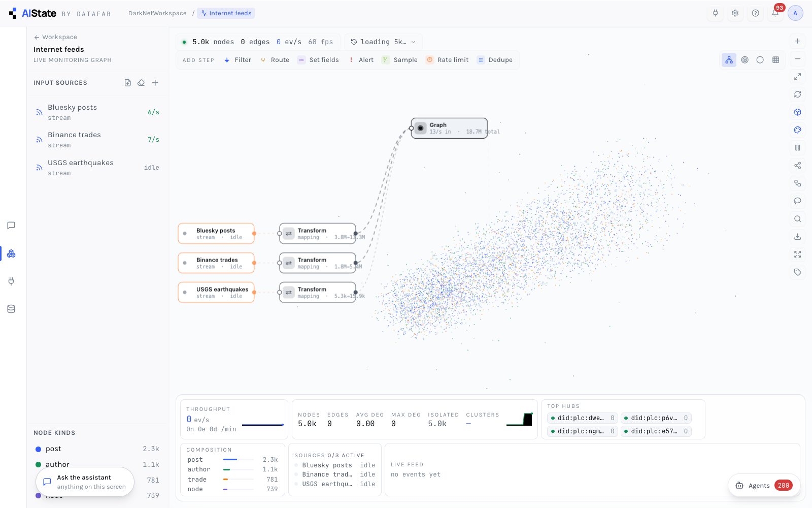Click the eraser icon in Input Sources
Viewport: 812px width, 508px height.
click(x=141, y=83)
